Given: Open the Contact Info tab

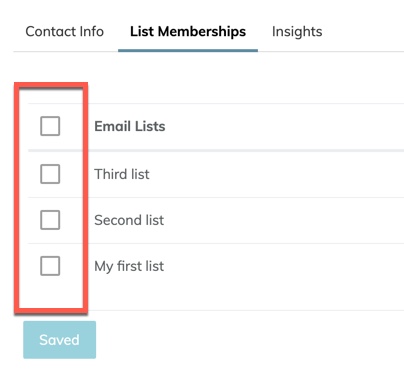Looking at the screenshot, I should pos(64,32).
